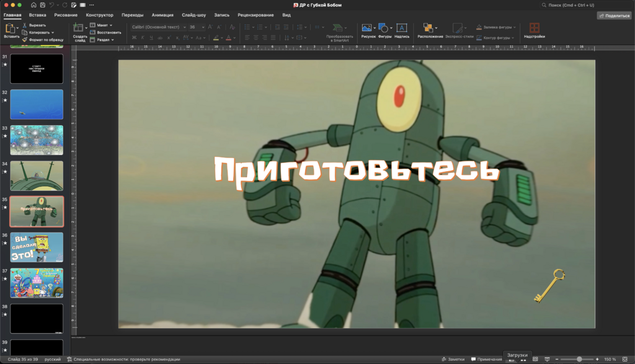Open Анимация tab

[x=162, y=15]
